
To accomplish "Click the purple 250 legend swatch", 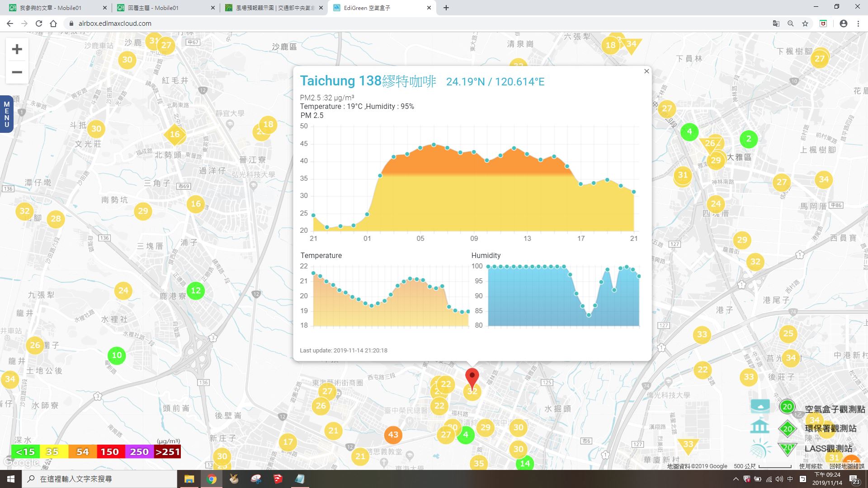I will coord(139,451).
